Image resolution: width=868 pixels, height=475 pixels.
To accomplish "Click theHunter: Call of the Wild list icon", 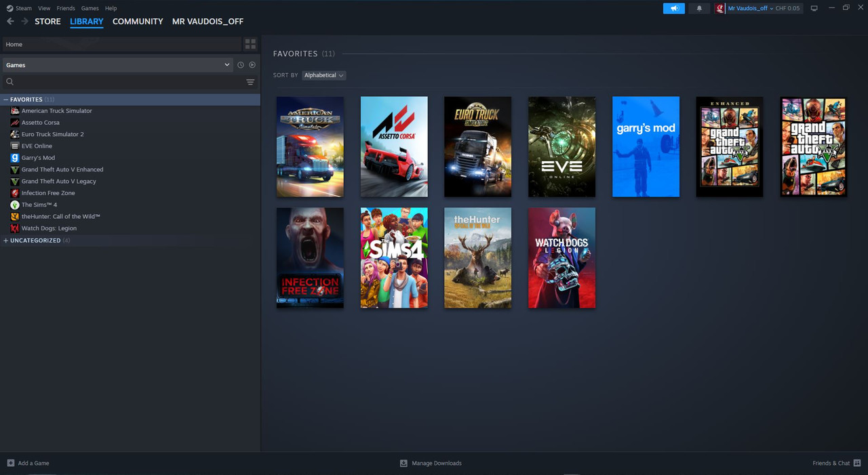I will (15, 216).
